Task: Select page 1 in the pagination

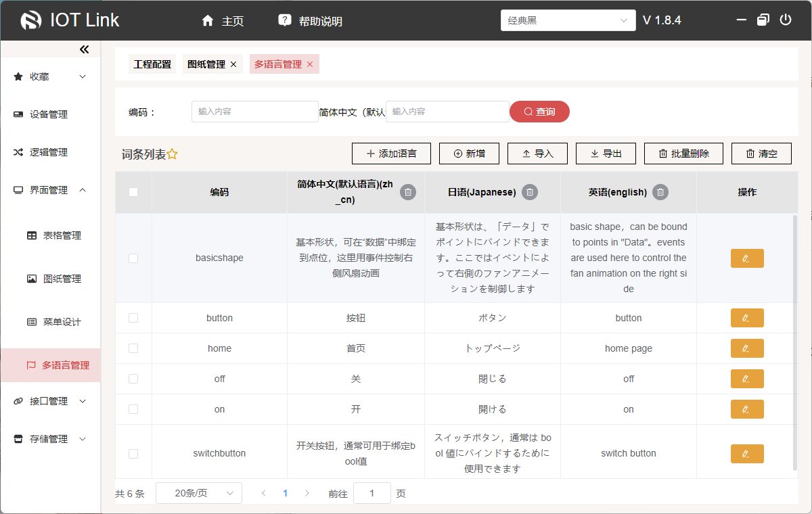Action: click(x=286, y=493)
